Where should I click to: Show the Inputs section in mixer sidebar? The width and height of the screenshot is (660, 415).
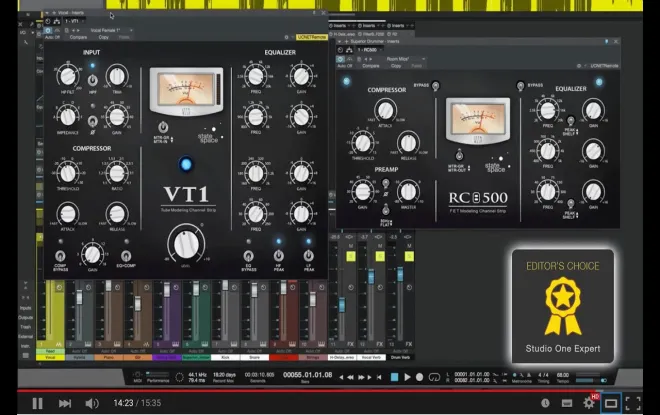click(25, 308)
